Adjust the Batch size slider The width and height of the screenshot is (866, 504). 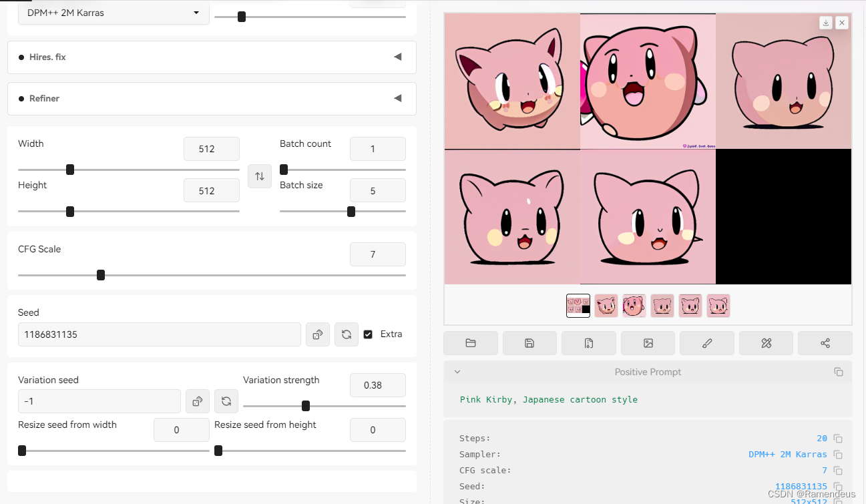343,212
